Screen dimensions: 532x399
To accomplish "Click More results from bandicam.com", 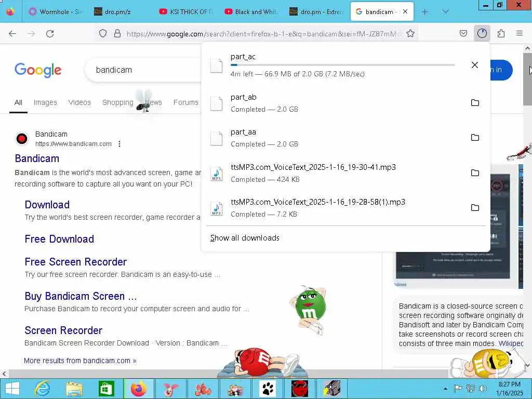I will pyautogui.click(x=80, y=361).
